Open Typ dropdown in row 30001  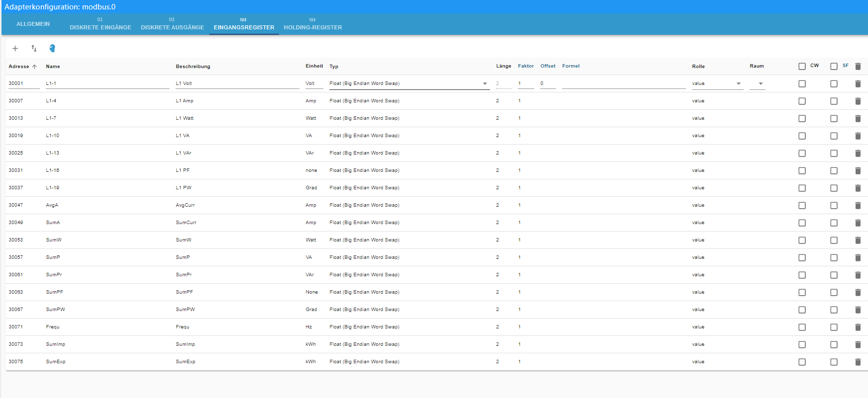click(409, 83)
